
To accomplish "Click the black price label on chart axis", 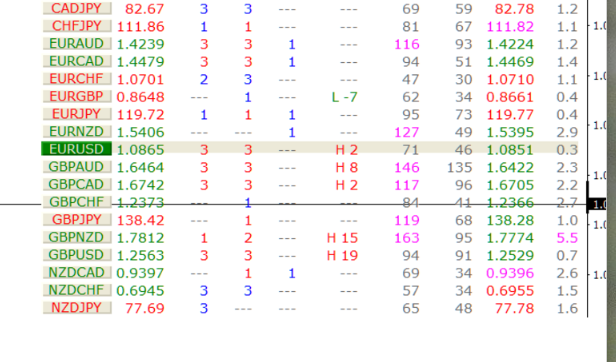I will pos(597,204).
